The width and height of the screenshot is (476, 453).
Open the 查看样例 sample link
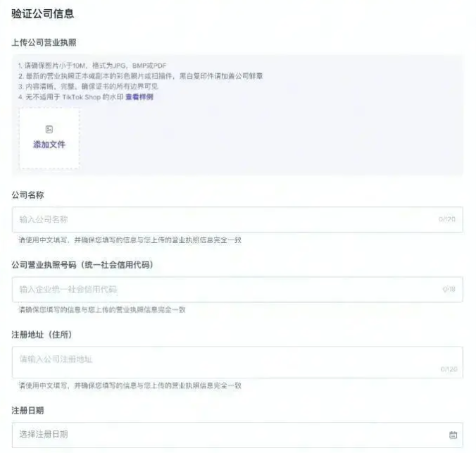coord(139,97)
